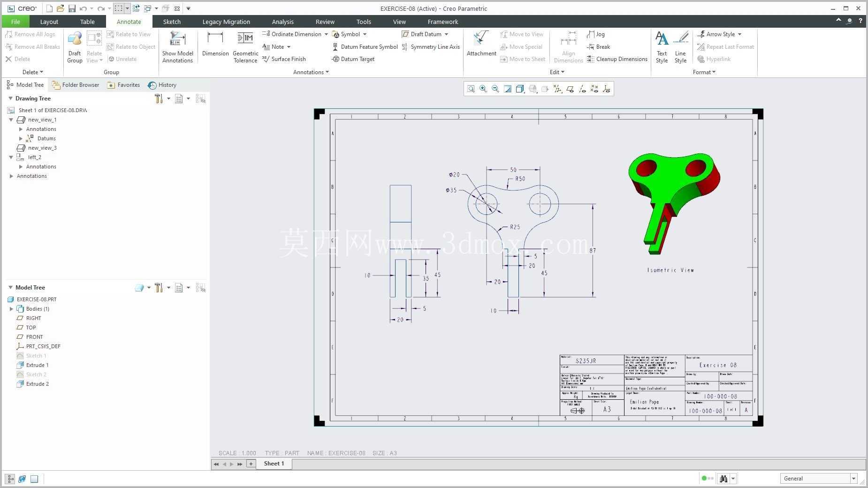Undo the last action
This screenshot has width=868, height=488.
(83, 8)
